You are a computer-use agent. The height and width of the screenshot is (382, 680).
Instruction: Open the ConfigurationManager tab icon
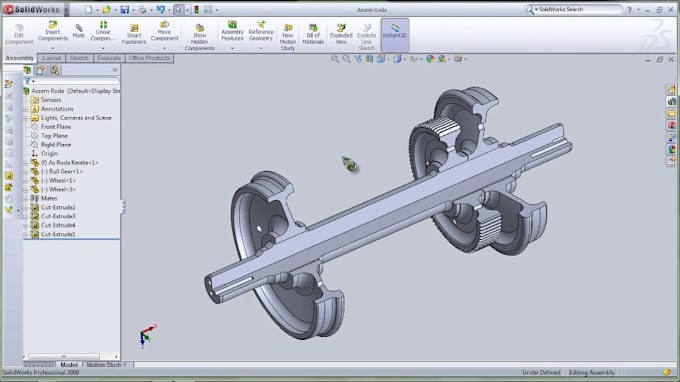coord(55,70)
